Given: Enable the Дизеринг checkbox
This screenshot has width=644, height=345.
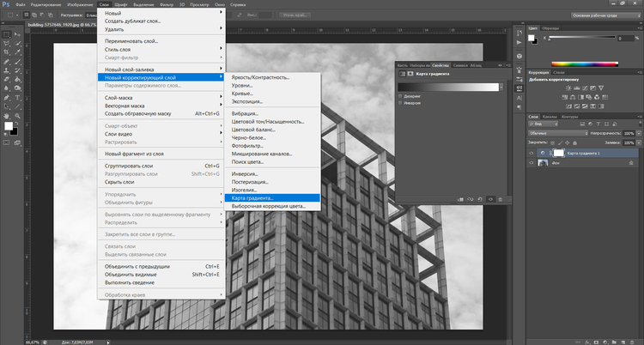Looking at the screenshot, I should pos(400,96).
